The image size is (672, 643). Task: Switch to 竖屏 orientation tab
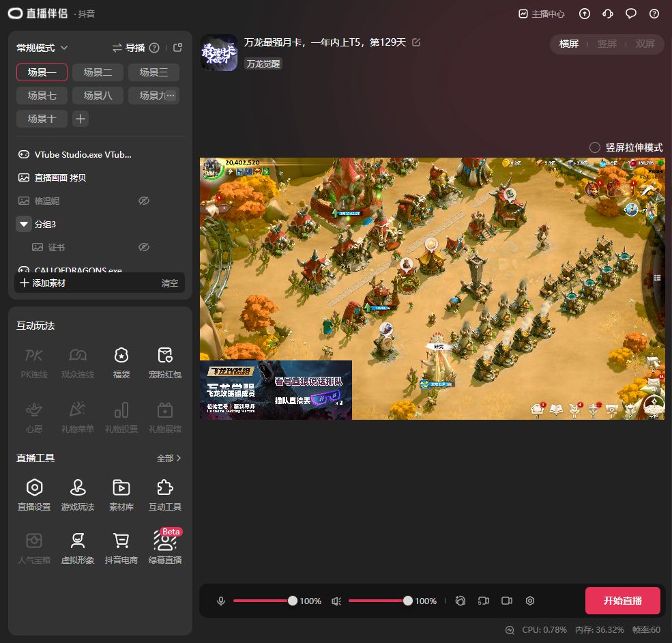[607, 44]
